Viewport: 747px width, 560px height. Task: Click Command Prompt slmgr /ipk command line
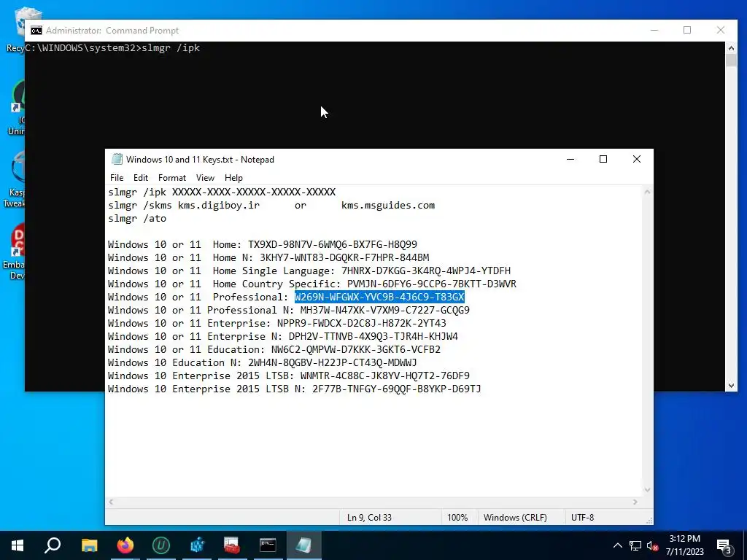[112, 47]
